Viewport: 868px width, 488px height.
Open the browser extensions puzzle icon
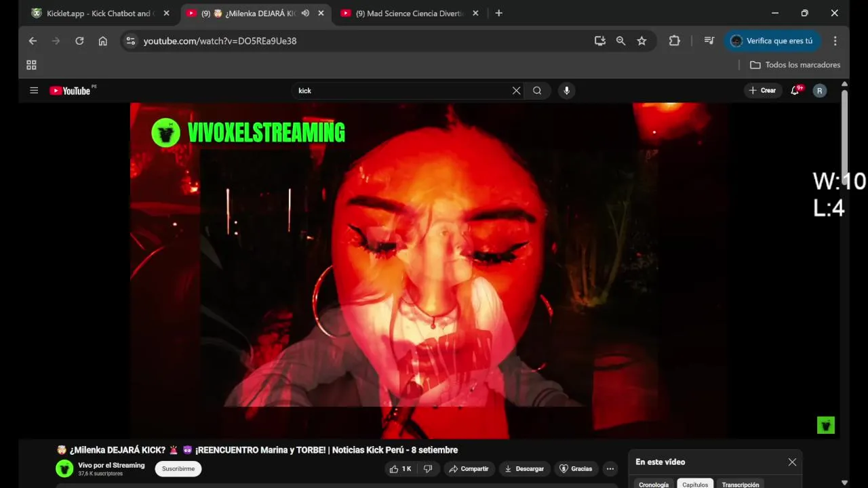coord(674,41)
